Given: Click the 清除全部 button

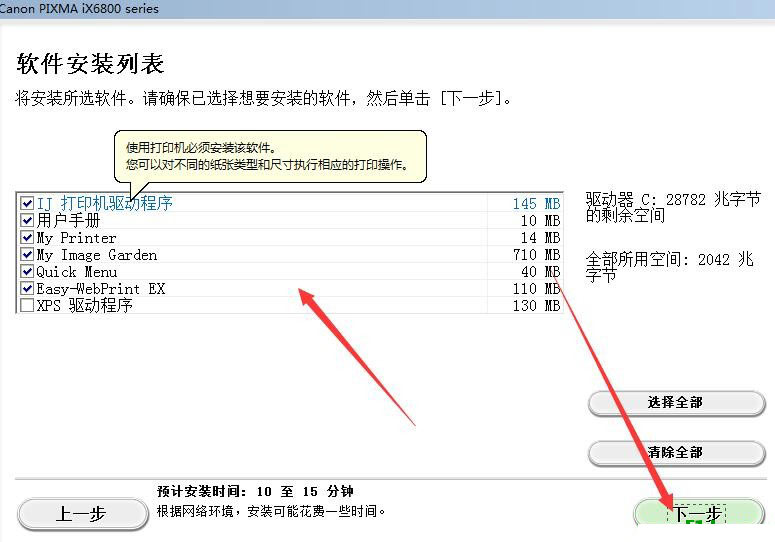Looking at the screenshot, I should (x=676, y=453).
